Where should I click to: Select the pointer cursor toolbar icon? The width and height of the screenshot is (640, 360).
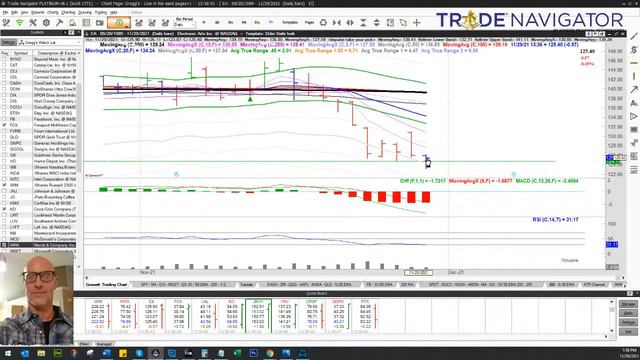(403, 22)
